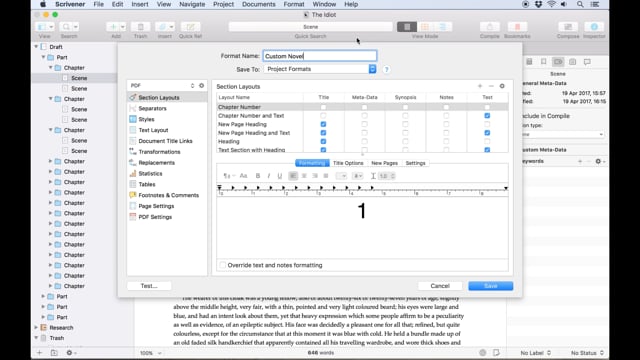Check Meta-Data for Chapter Number layout
The image size is (640, 360).
pos(364,107)
